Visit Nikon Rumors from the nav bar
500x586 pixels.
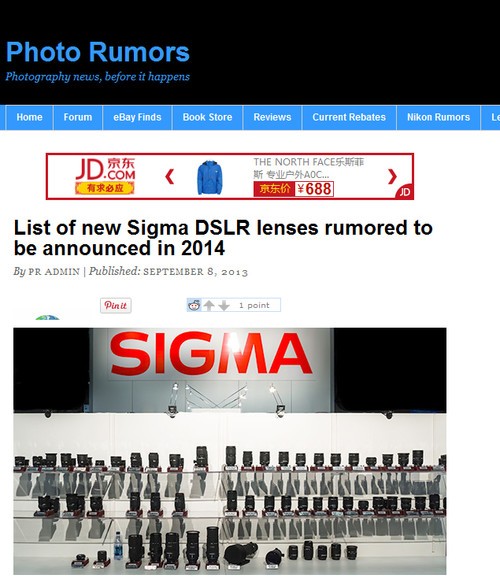(x=438, y=117)
